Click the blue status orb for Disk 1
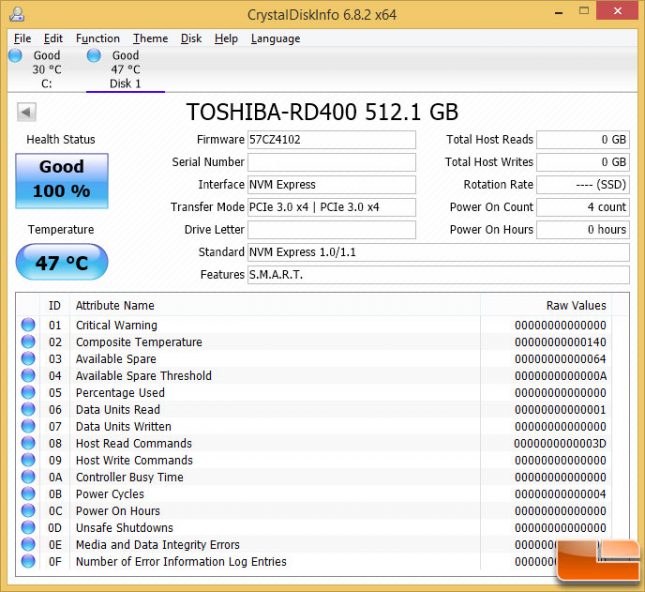 [94, 56]
